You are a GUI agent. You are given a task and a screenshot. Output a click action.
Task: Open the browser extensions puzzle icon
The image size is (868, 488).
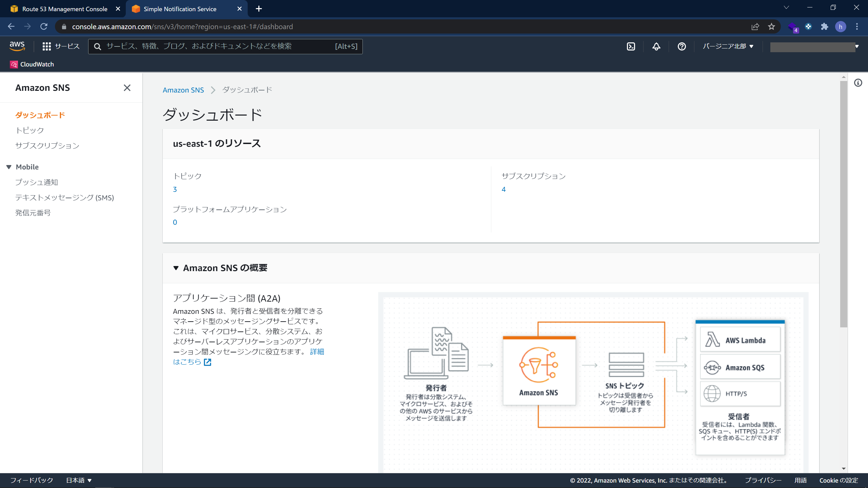coord(825,26)
